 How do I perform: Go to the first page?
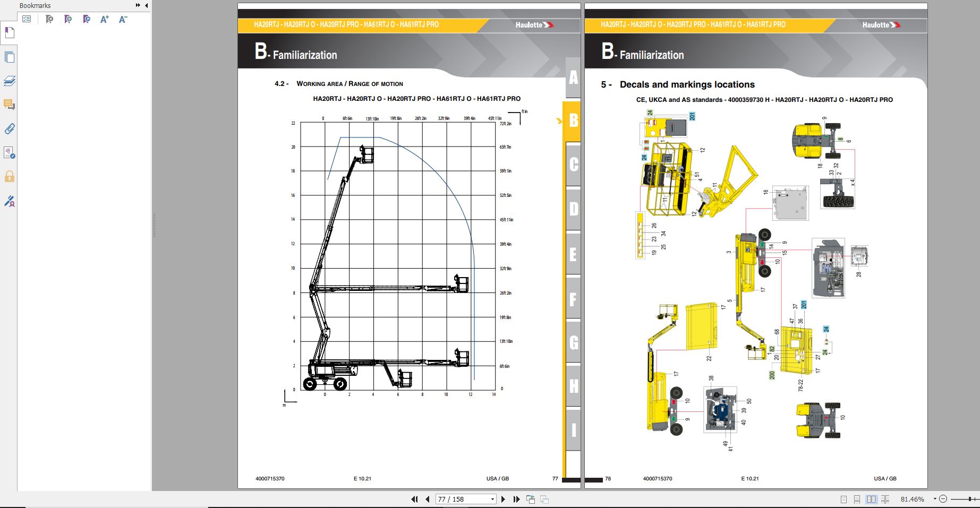point(414,499)
